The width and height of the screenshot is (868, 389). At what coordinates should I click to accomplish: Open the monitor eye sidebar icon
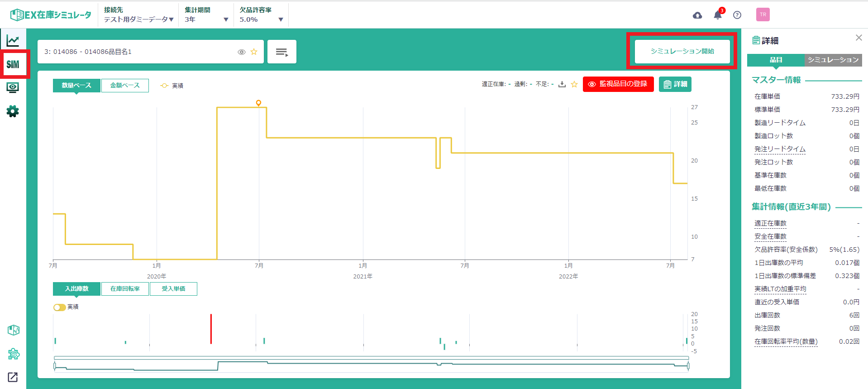pos(13,87)
